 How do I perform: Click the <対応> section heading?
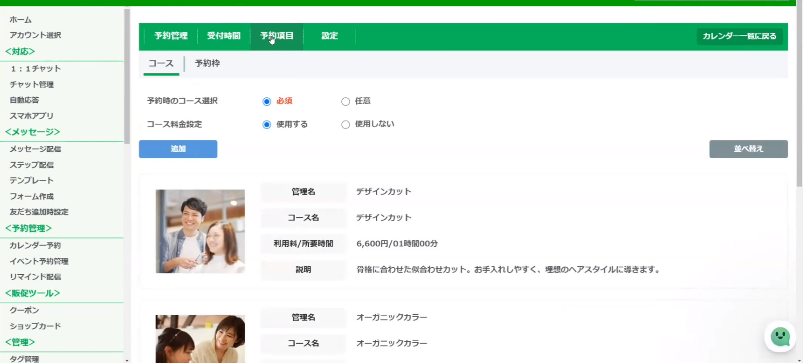pyautogui.click(x=20, y=51)
